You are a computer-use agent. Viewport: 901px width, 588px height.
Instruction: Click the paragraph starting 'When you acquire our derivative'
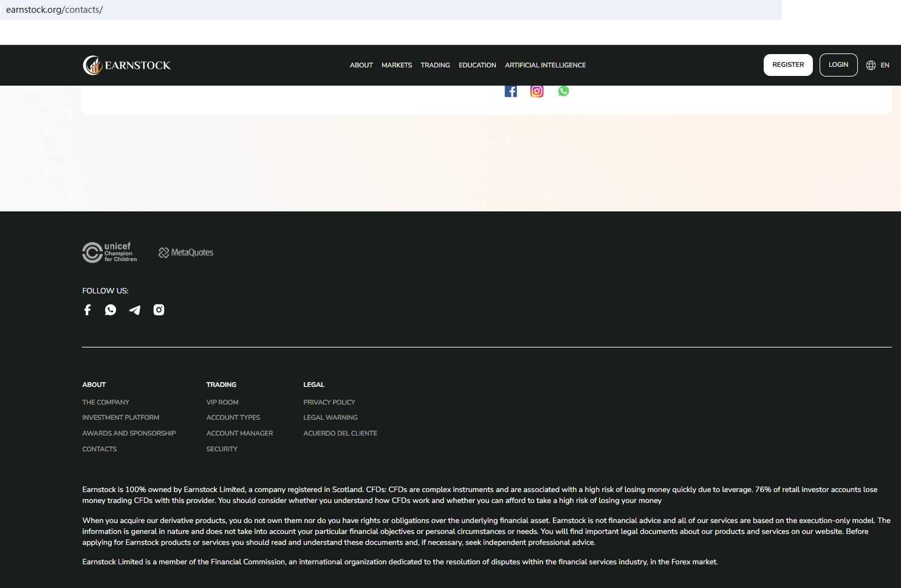click(487, 532)
